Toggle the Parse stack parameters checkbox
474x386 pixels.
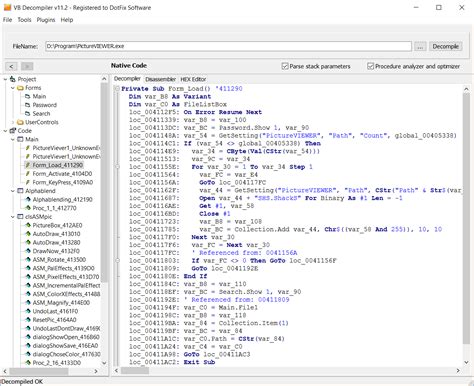tap(285, 66)
